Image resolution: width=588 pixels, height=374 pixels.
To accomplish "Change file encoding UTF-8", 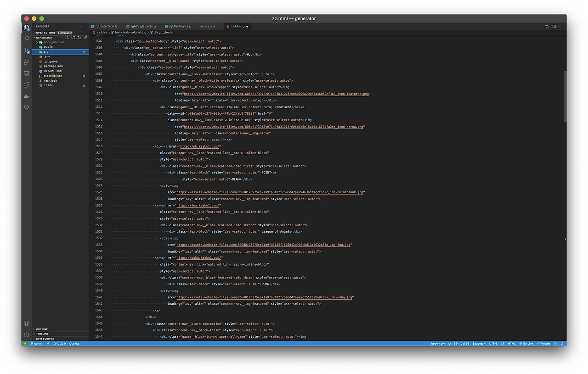I will 493,343.
